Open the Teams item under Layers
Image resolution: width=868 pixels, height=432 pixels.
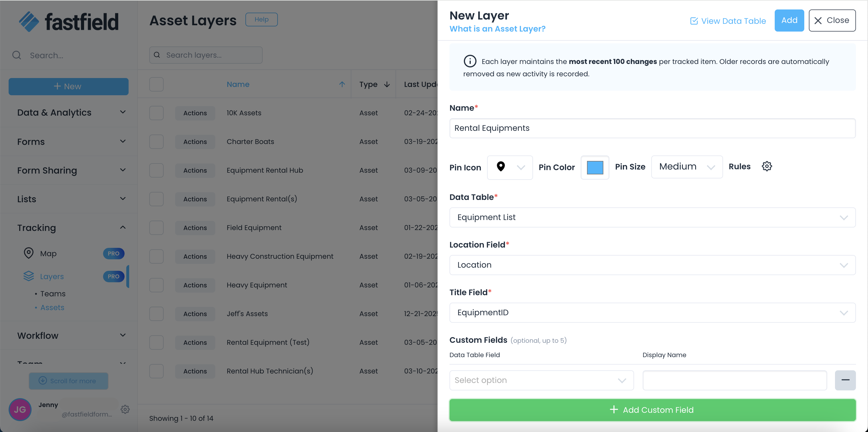point(53,294)
